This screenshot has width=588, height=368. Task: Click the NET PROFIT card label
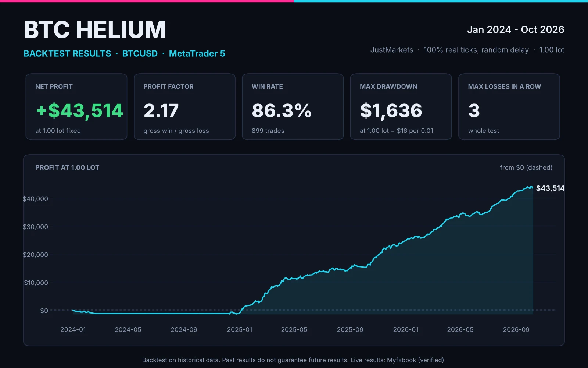click(54, 86)
